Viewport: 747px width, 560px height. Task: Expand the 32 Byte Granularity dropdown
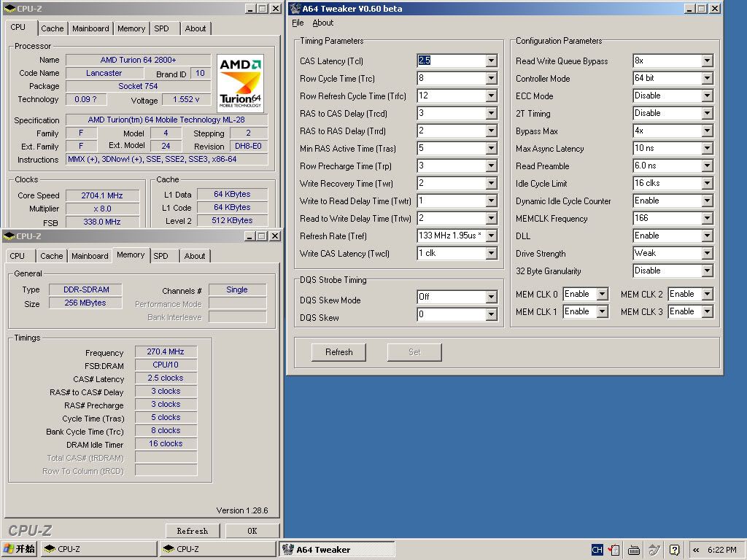[707, 271]
